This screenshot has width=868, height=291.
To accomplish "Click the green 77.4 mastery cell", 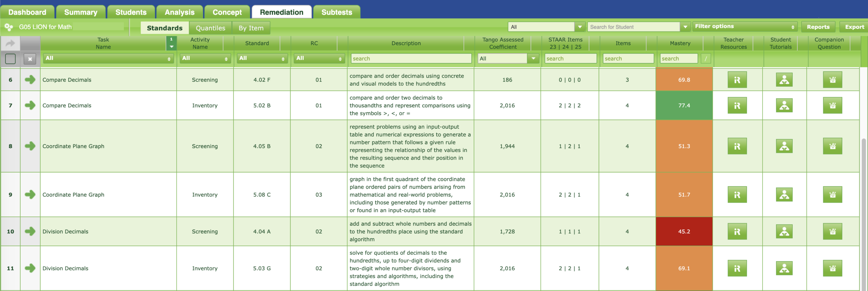I will click(x=684, y=106).
